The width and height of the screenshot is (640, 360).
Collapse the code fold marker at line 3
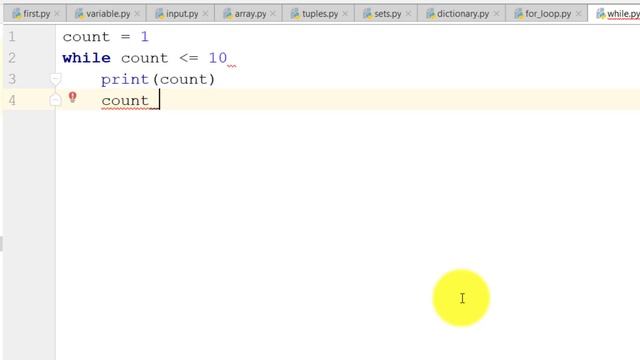click(x=56, y=78)
